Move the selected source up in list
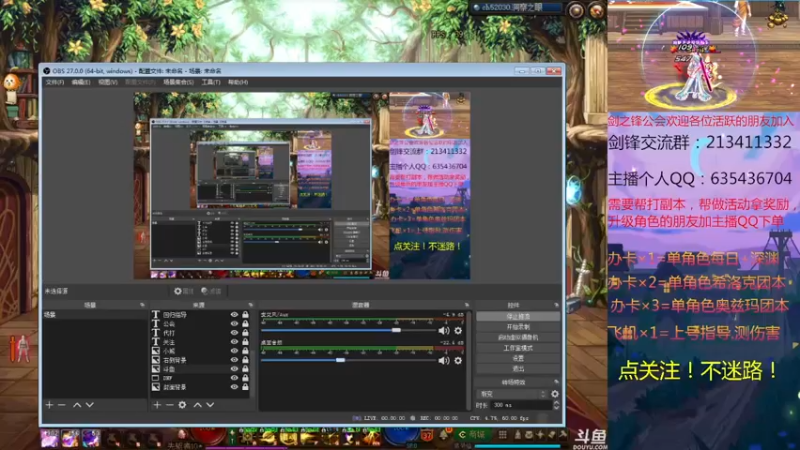This screenshot has height=450, width=800. click(x=197, y=405)
